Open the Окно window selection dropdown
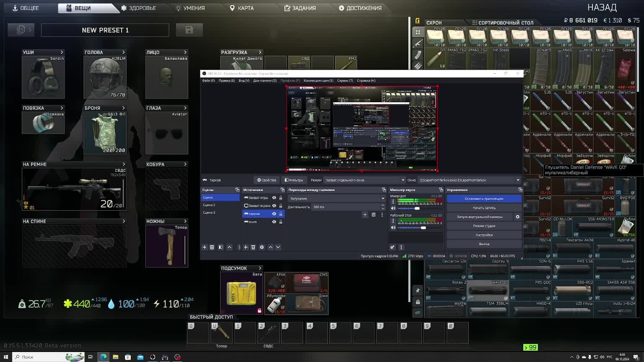 click(470, 180)
